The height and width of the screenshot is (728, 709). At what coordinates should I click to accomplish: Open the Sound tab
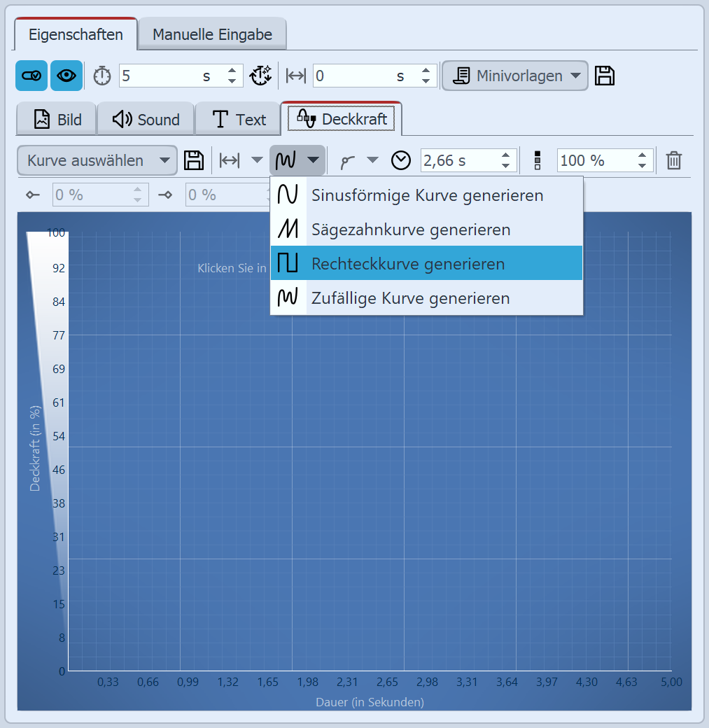point(146,120)
